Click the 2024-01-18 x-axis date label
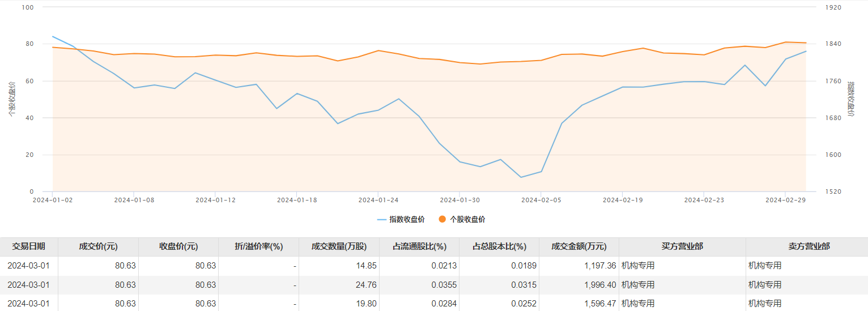The image size is (868, 311). coord(296,200)
